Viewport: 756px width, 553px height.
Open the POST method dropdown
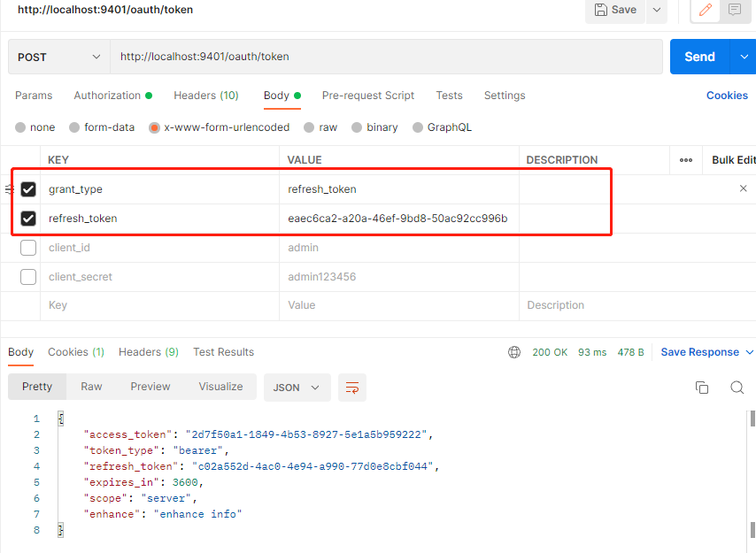pyautogui.click(x=58, y=57)
